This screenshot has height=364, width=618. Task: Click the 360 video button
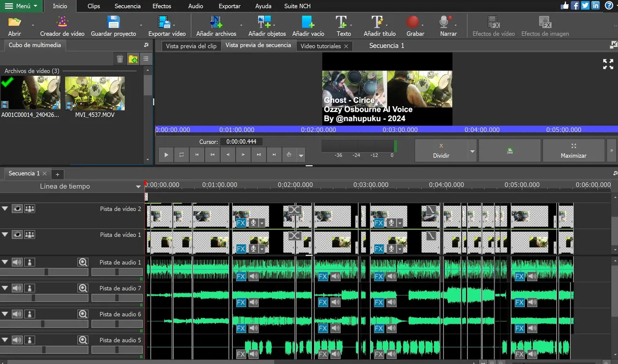coord(510,151)
